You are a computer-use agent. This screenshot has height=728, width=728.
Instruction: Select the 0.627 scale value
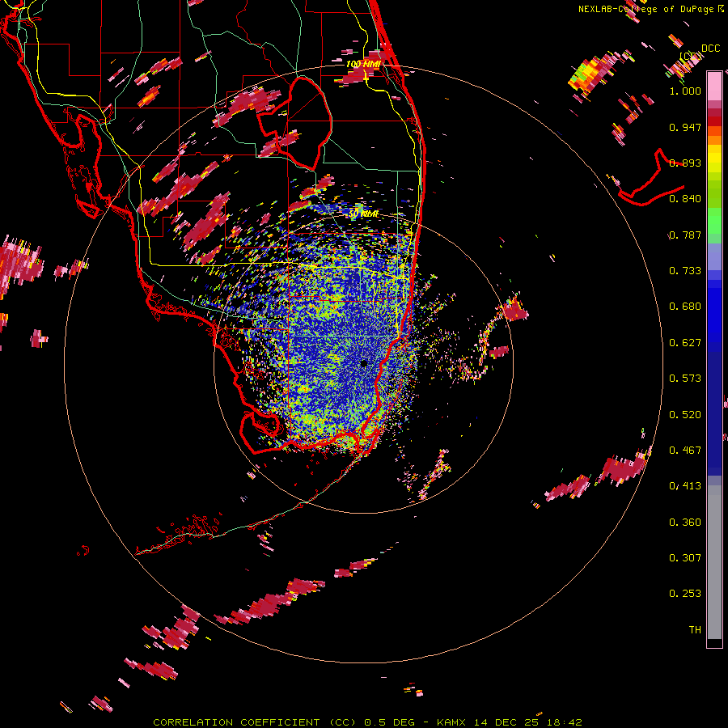(x=685, y=343)
